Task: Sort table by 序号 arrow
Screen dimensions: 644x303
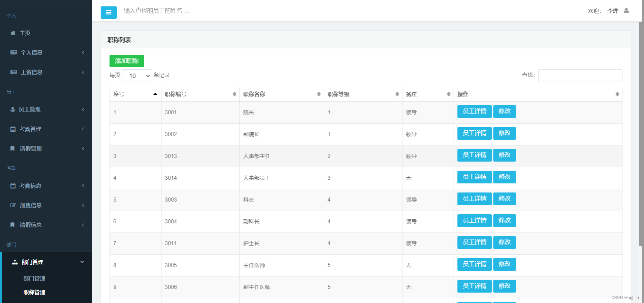Action: (155, 94)
